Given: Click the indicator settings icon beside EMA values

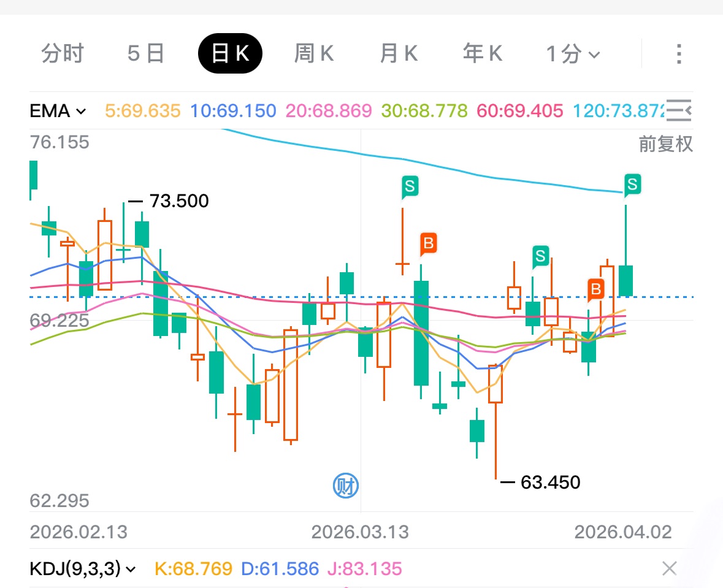Looking at the screenshot, I should [x=679, y=111].
